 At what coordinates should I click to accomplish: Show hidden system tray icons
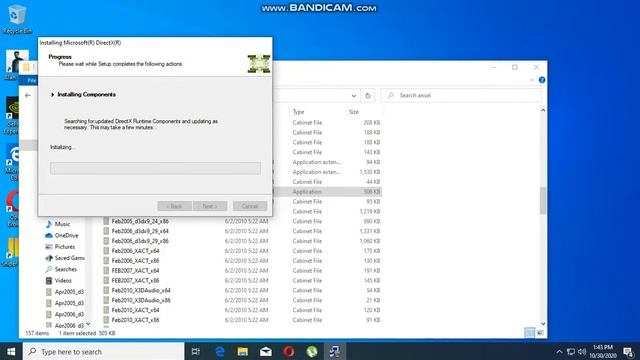coord(559,351)
